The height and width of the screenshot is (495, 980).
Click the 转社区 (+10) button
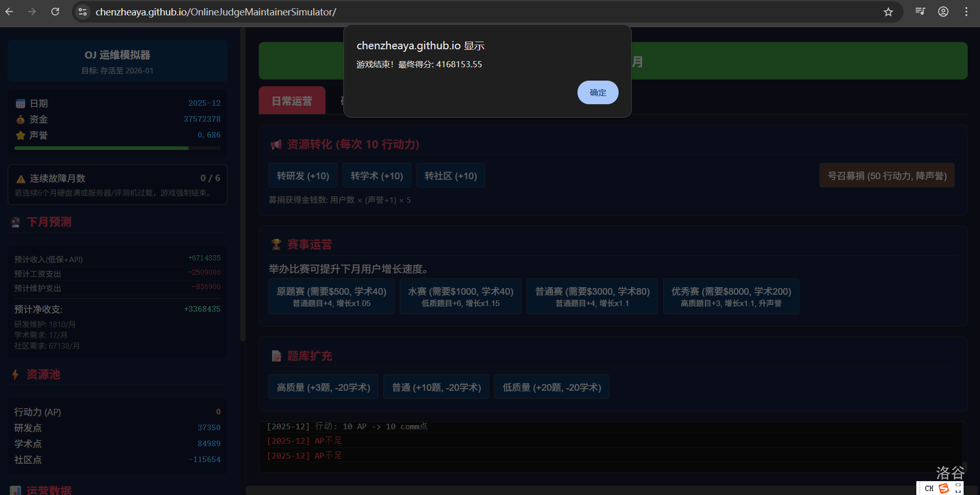(450, 176)
